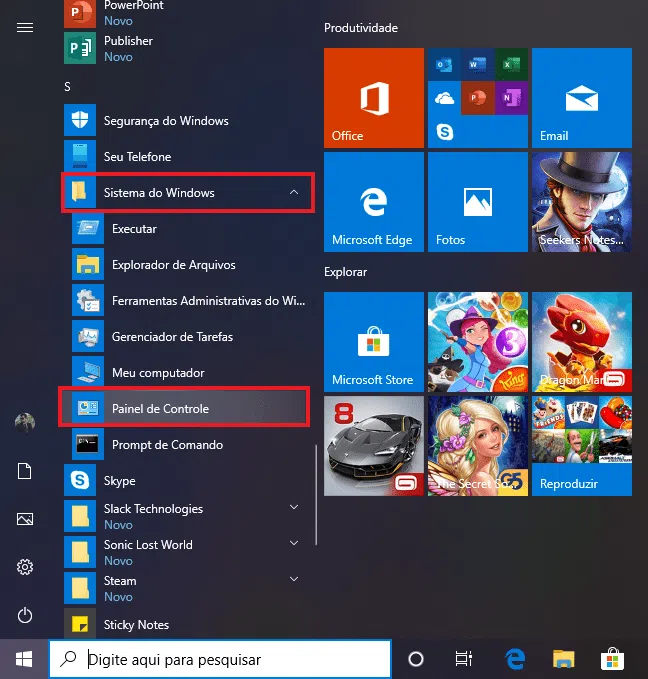The width and height of the screenshot is (648, 679).
Task: Click the letter S section header
Action: 67,87
